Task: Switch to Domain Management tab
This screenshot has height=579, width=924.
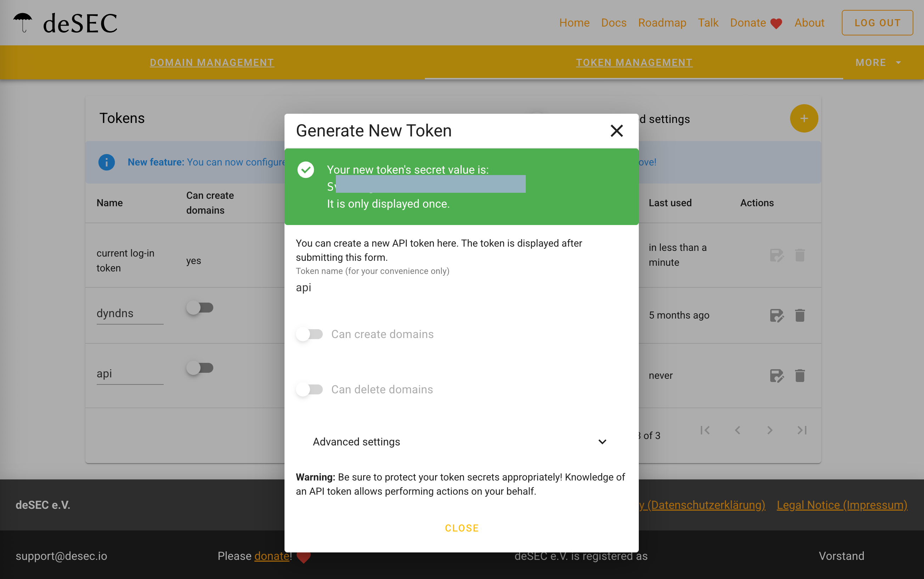Action: pyautogui.click(x=212, y=62)
